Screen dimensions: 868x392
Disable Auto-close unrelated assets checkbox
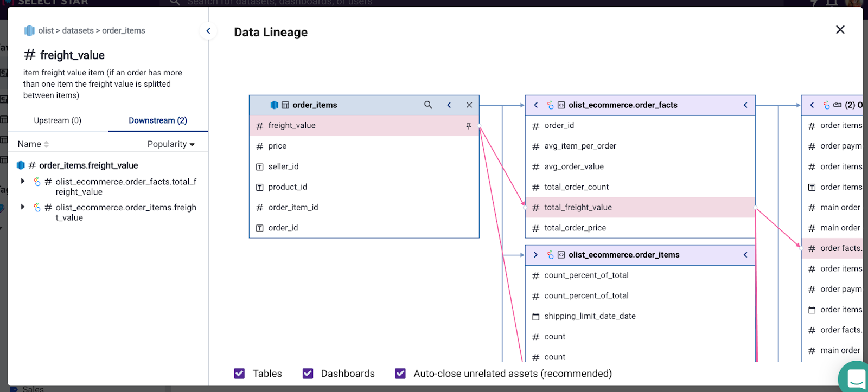[400, 374]
